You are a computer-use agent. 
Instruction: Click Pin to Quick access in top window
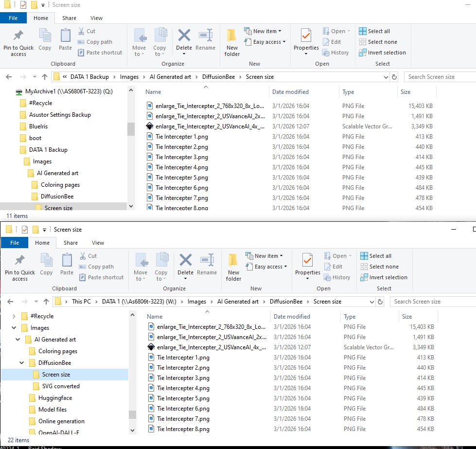[x=18, y=43]
